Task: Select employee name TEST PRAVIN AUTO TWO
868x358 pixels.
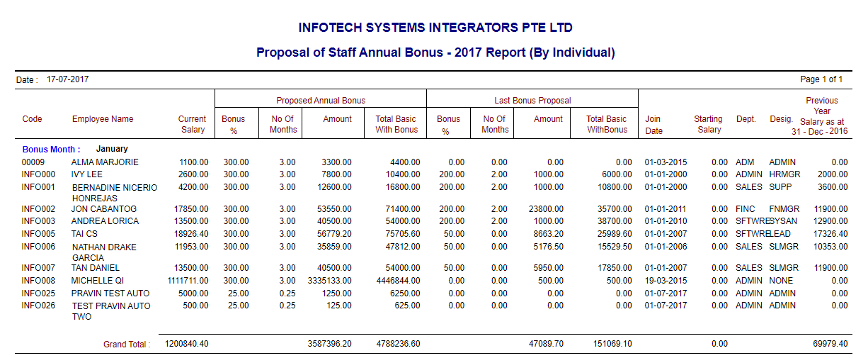Action: pos(111,311)
